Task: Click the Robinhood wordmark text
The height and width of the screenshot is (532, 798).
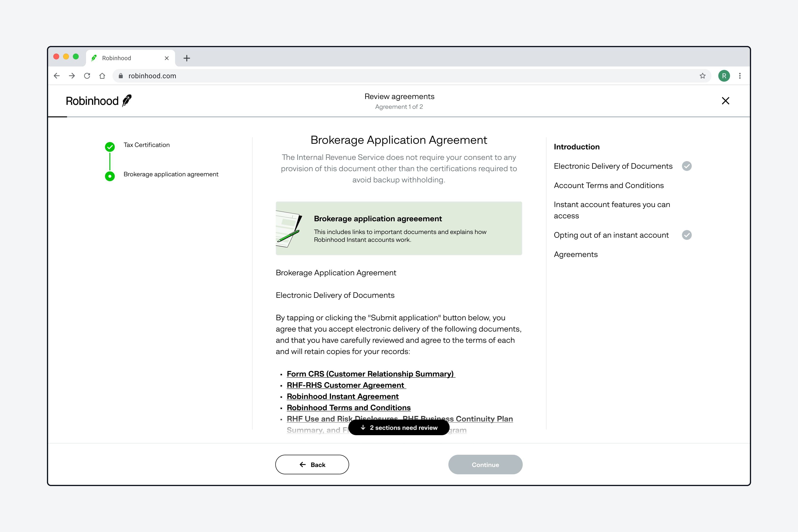Action: point(92,101)
